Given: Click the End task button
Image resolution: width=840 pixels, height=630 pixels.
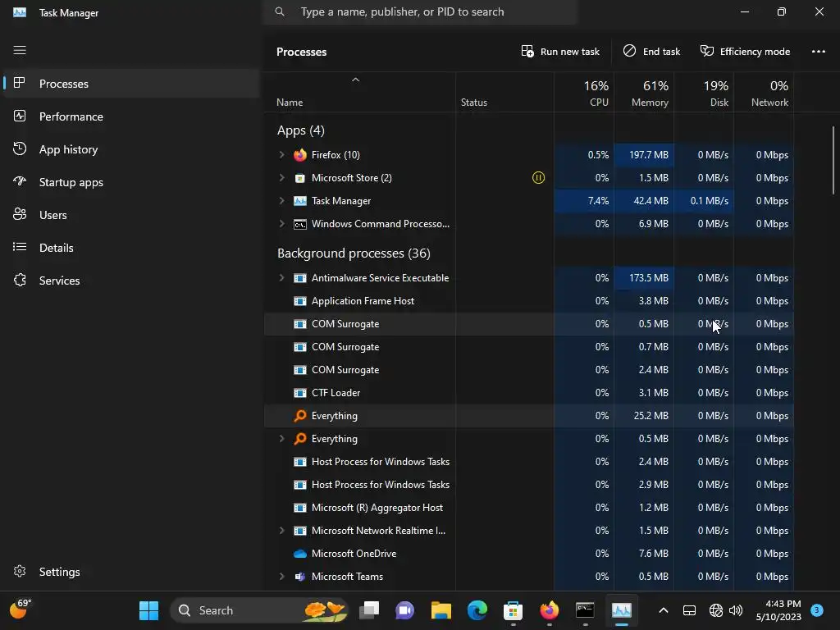Looking at the screenshot, I should (x=651, y=52).
